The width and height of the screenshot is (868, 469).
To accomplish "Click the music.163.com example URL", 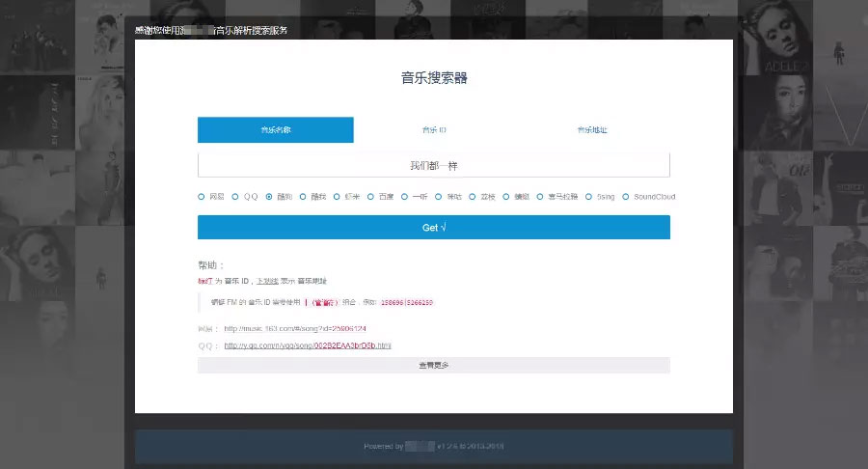I will coord(294,328).
